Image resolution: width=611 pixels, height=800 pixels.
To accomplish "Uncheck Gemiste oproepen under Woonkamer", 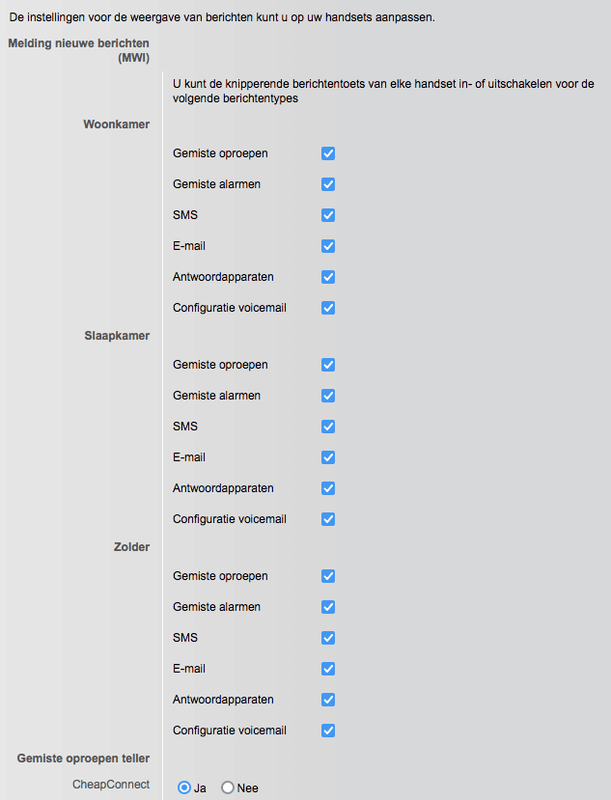I will (328, 153).
